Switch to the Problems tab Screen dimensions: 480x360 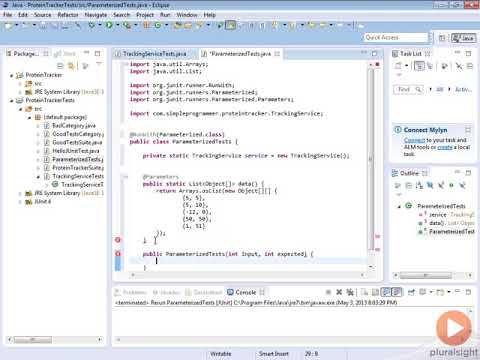point(131,292)
